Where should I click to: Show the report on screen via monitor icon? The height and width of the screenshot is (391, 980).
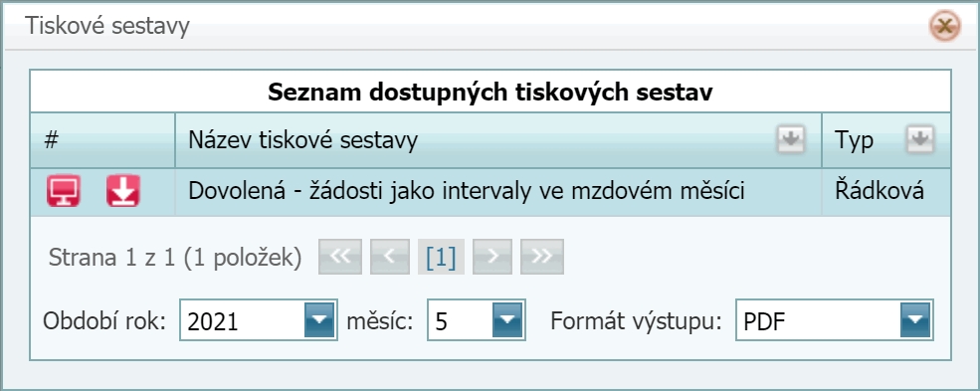63,191
